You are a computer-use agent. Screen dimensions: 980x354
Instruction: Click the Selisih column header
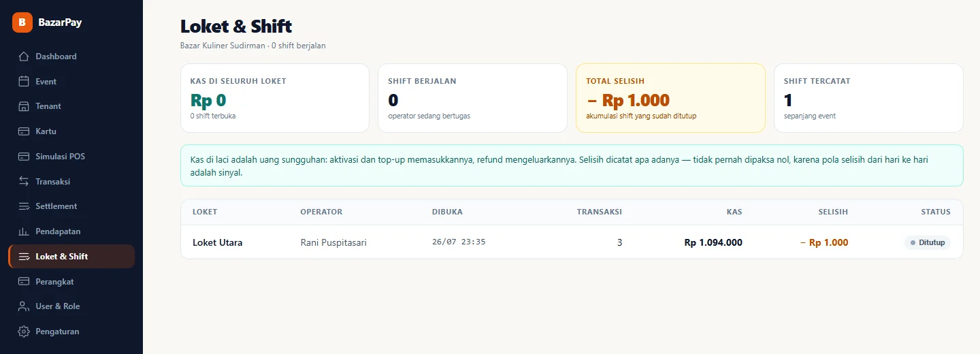[x=833, y=212]
